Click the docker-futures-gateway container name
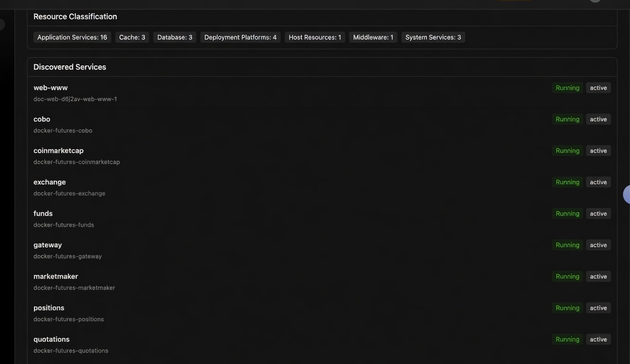This screenshot has height=364, width=630. (68, 256)
